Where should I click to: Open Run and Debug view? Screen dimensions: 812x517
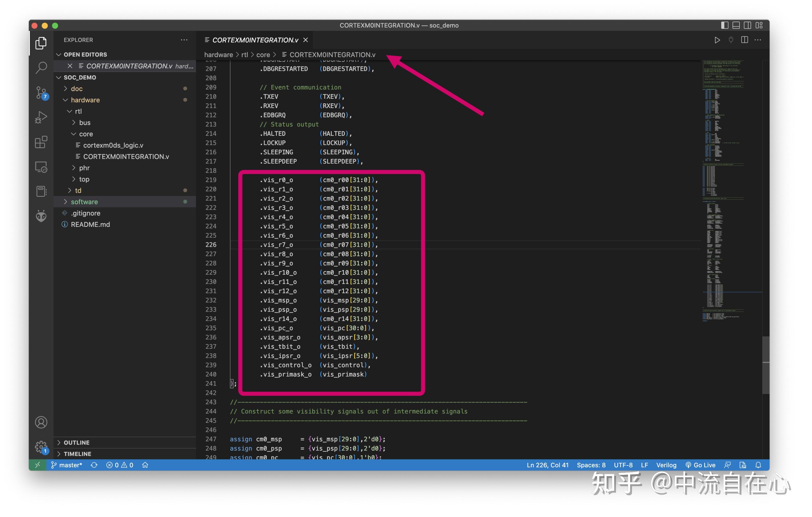click(41, 117)
